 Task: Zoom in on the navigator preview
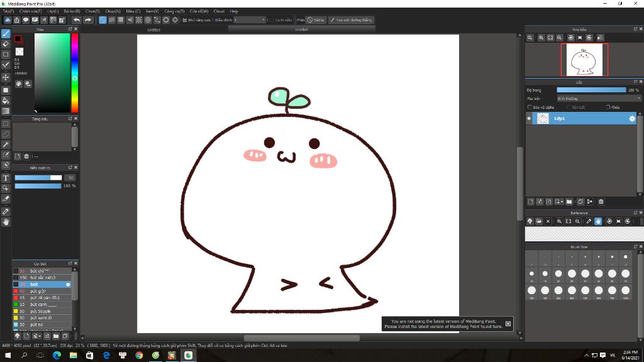coord(541,38)
